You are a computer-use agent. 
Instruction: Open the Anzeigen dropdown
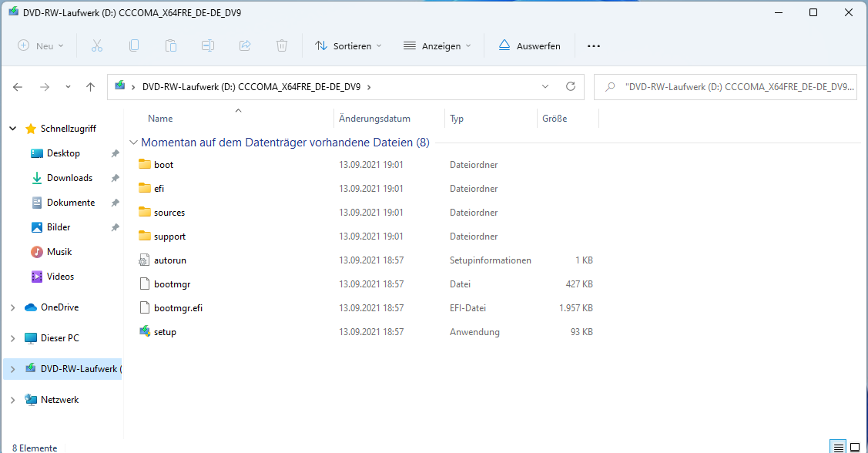437,46
